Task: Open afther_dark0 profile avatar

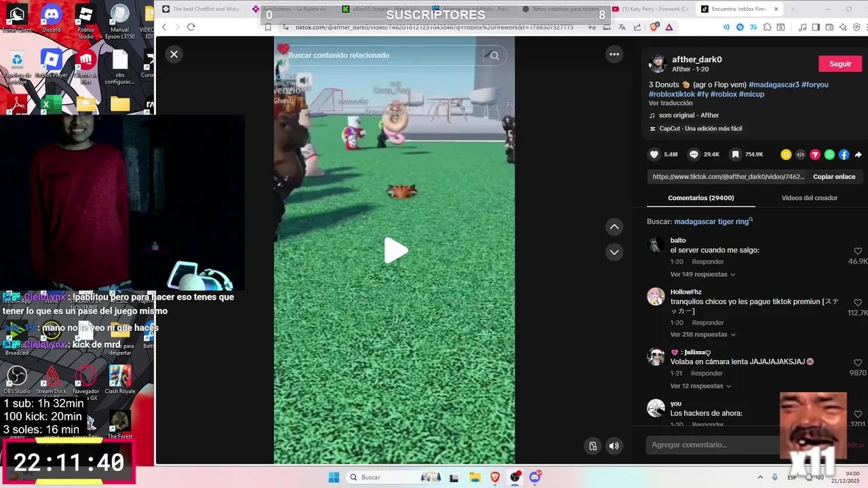Action: (x=658, y=64)
